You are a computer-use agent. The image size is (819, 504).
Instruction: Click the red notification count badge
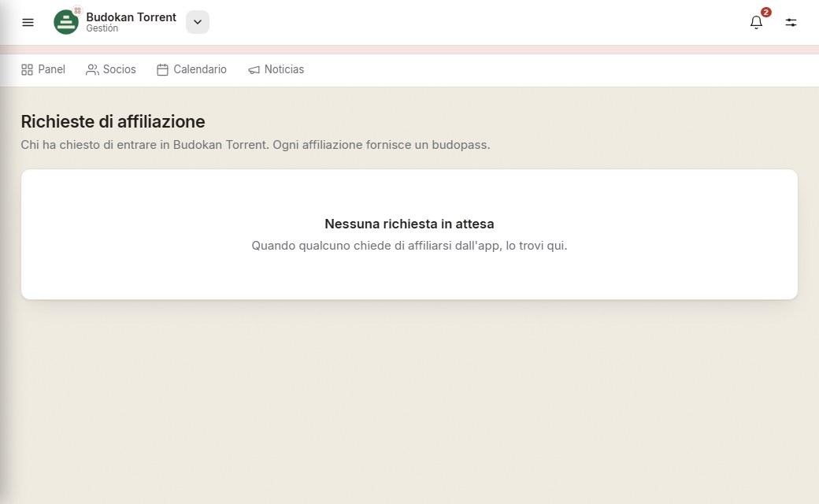tap(765, 12)
